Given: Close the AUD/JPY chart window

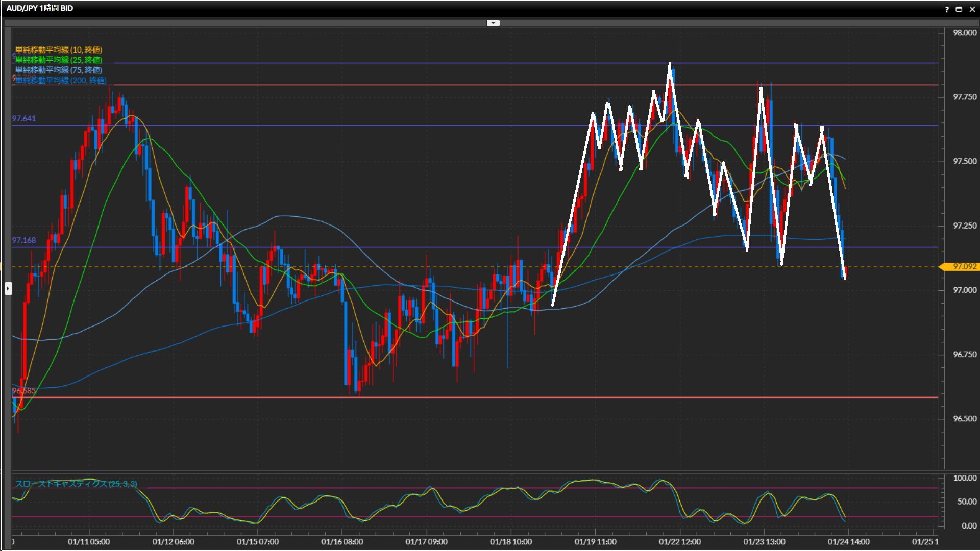Looking at the screenshot, I should (972, 9).
